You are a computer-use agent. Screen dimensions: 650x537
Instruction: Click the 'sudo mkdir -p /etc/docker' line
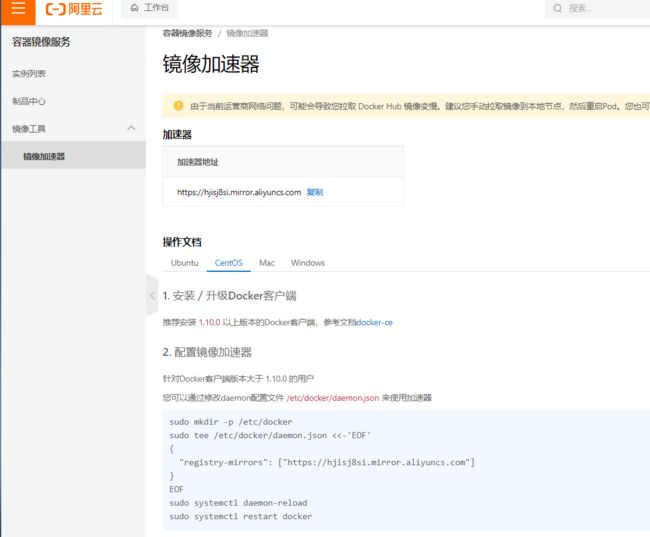(x=230, y=422)
